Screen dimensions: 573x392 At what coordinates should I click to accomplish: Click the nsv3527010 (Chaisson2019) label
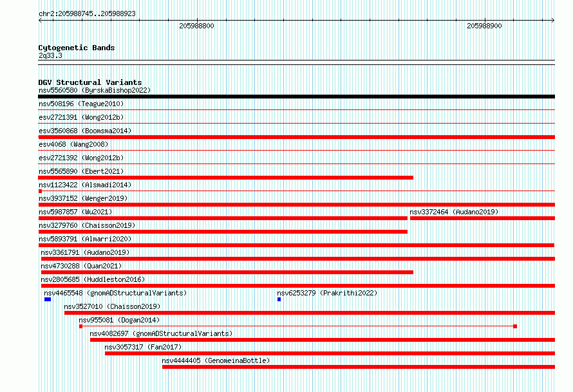[112, 306]
